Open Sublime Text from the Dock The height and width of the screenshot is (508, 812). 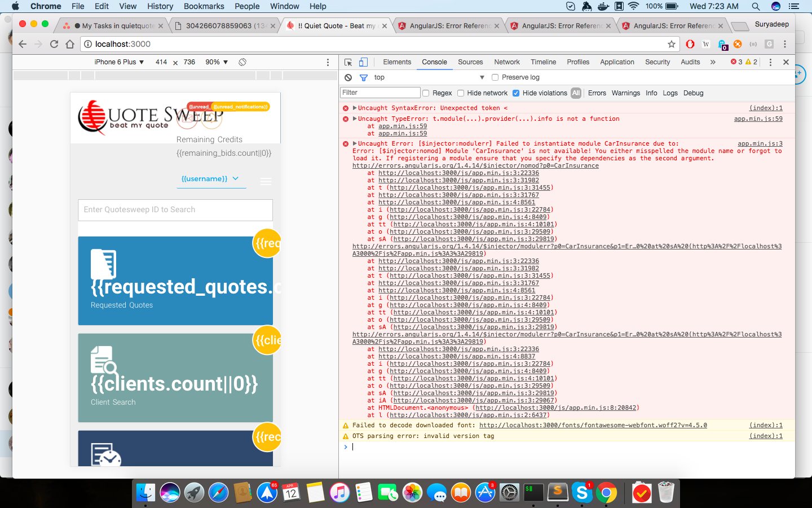[558, 493]
